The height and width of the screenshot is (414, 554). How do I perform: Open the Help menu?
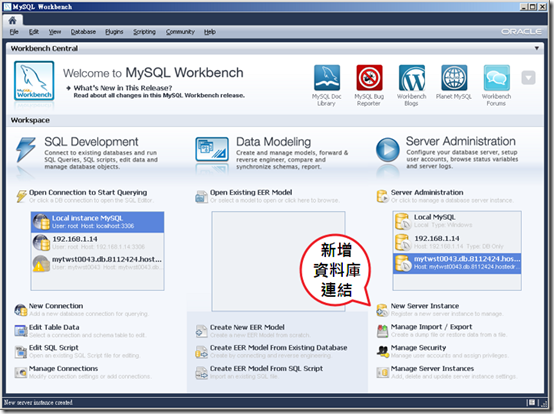click(210, 32)
